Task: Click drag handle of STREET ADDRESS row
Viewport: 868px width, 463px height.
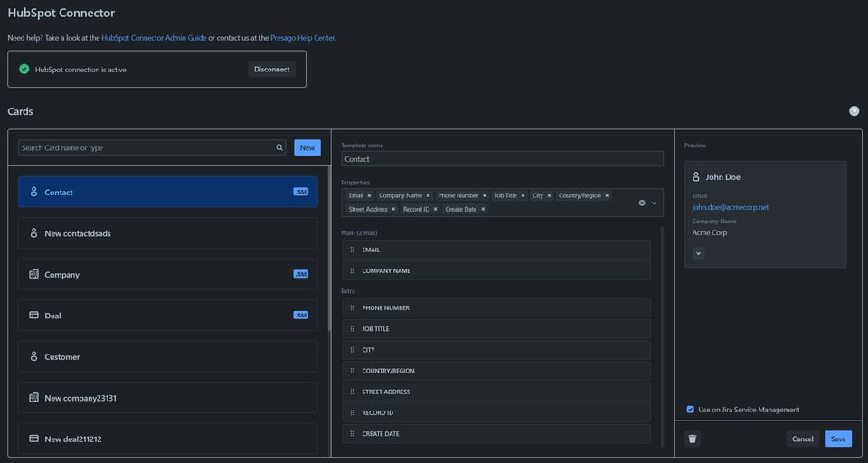Action: point(352,392)
